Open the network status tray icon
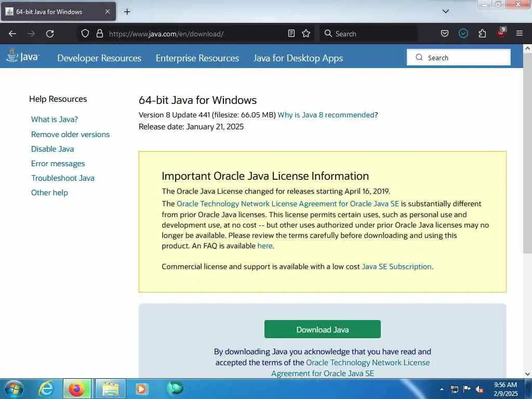Screen dimensions: 532x399 click(454, 389)
